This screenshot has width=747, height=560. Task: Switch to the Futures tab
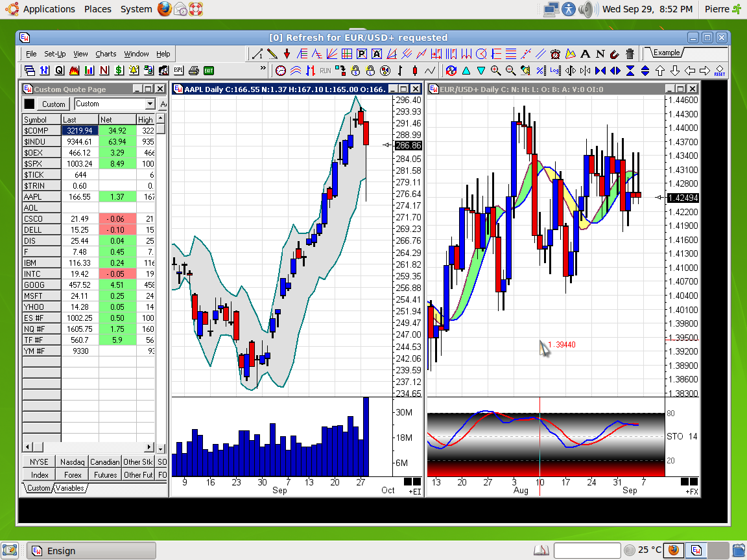105,474
